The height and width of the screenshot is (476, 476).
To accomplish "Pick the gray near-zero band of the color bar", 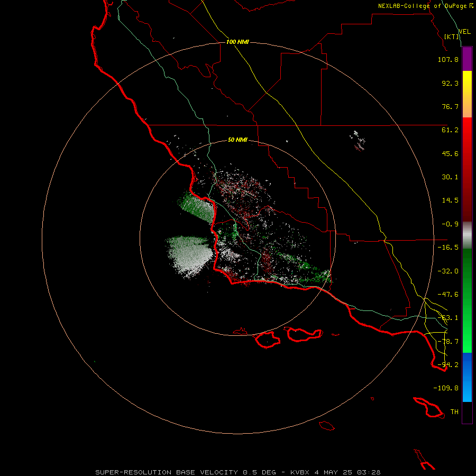I will pyautogui.click(x=467, y=235).
